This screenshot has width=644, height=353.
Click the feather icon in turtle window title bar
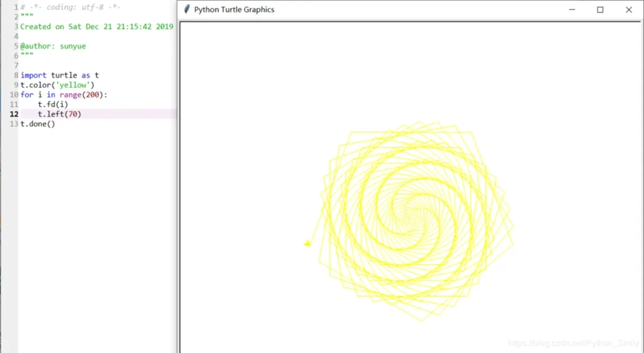pyautogui.click(x=187, y=10)
